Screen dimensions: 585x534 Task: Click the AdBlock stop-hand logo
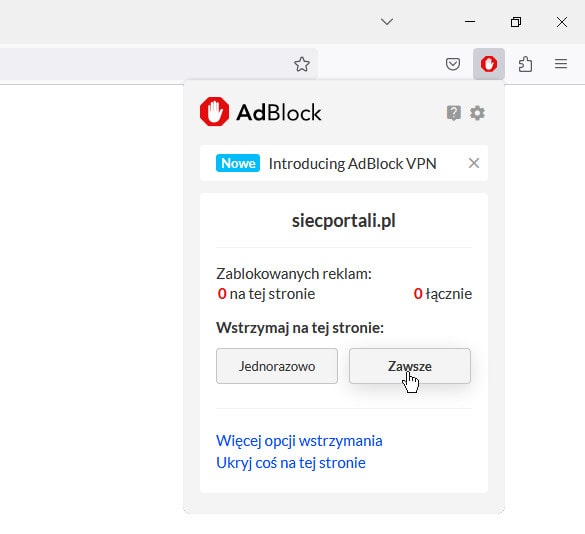tap(214, 112)
